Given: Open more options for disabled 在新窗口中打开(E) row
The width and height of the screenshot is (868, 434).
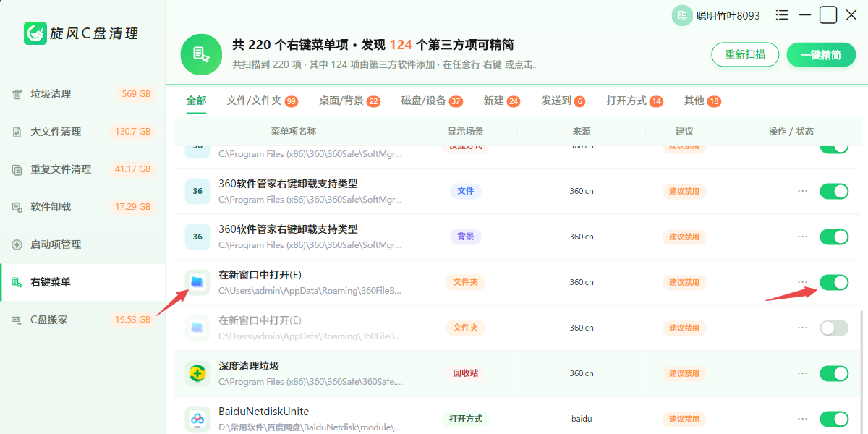Looking at the screenshot, I should coord(802,328).
